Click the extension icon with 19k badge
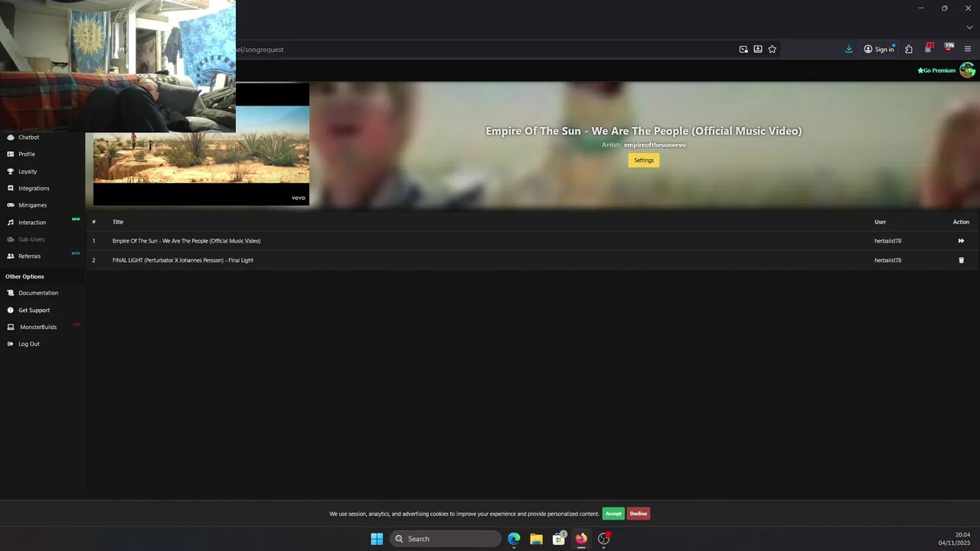The image size is (980, 551). click(949, 48)
